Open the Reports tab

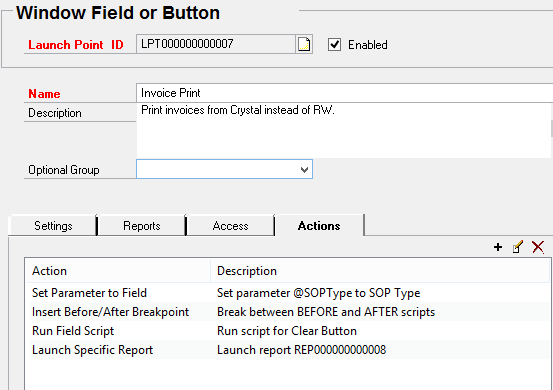(x=142, y=226)
